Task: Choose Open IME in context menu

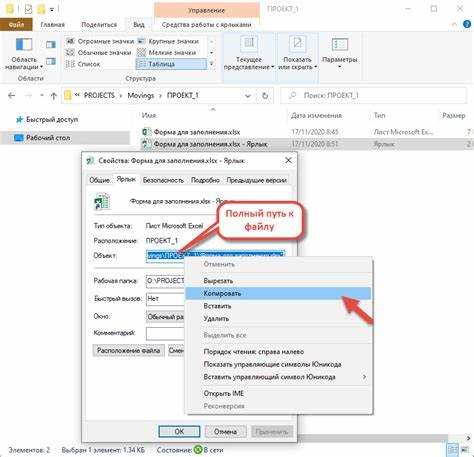Action: 278,394
